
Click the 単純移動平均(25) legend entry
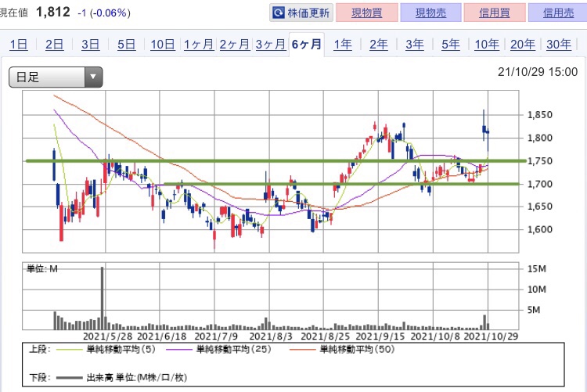218,349
